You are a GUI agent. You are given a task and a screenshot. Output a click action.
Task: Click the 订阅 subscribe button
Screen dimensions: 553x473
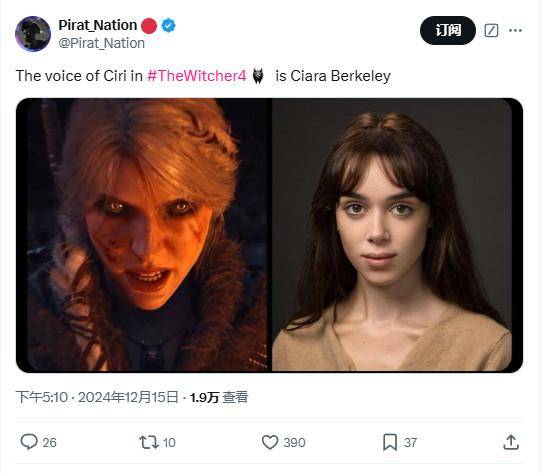pyautogui.click(x=448, y=30)
